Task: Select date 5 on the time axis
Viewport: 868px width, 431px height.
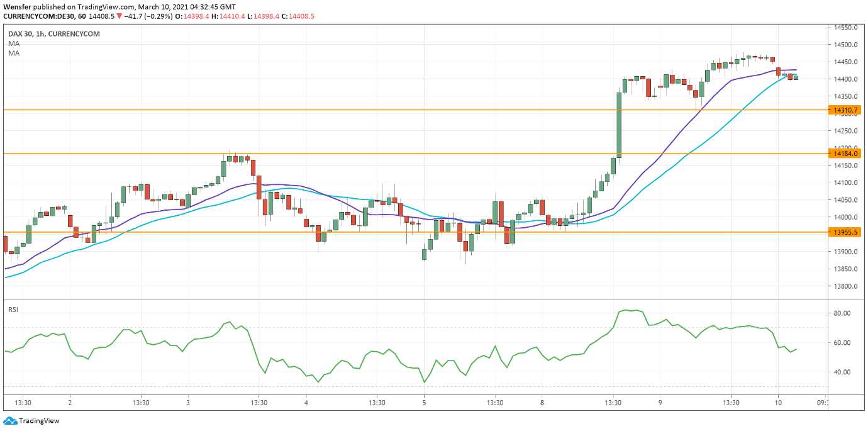Action: coord(424,403)
